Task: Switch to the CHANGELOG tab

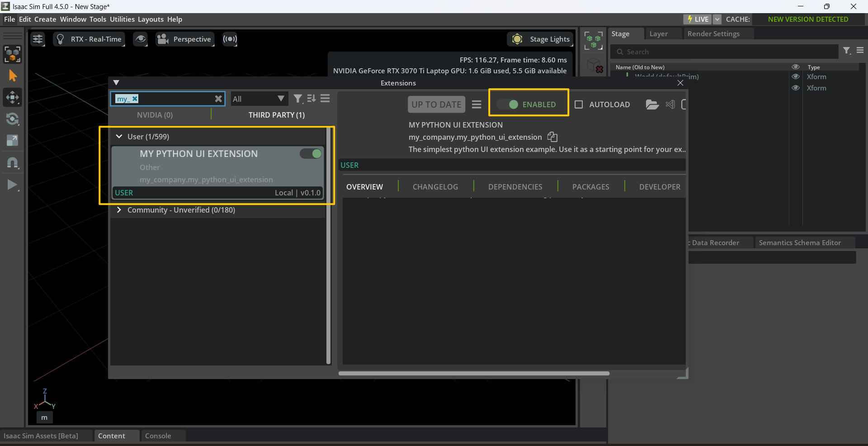Action: tap(435, 187)
